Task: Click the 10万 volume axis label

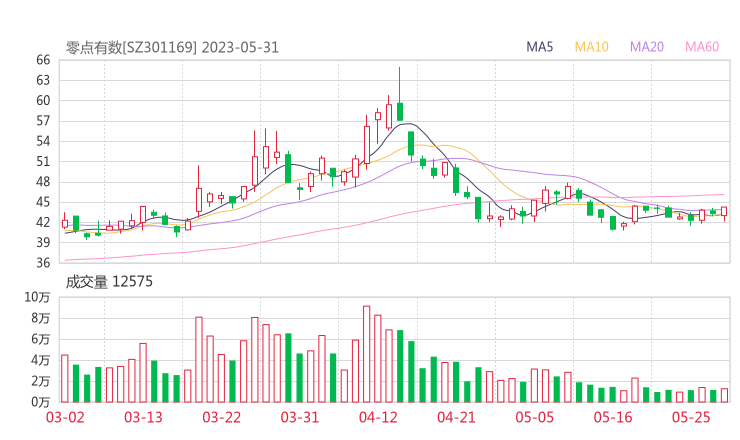Action: 37,297
